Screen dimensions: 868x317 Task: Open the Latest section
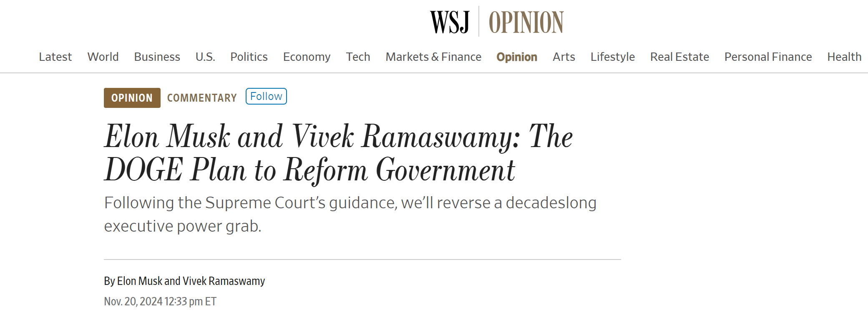pyautogui.click(x=55, y=57)
